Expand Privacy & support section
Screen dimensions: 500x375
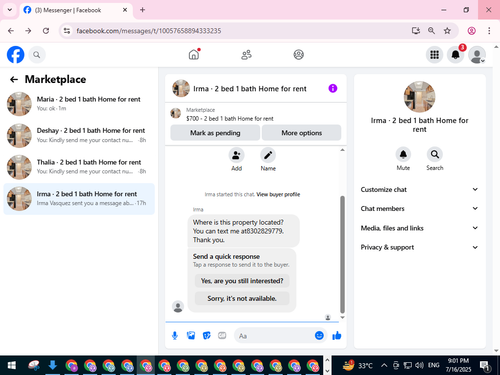coord(419,247)
